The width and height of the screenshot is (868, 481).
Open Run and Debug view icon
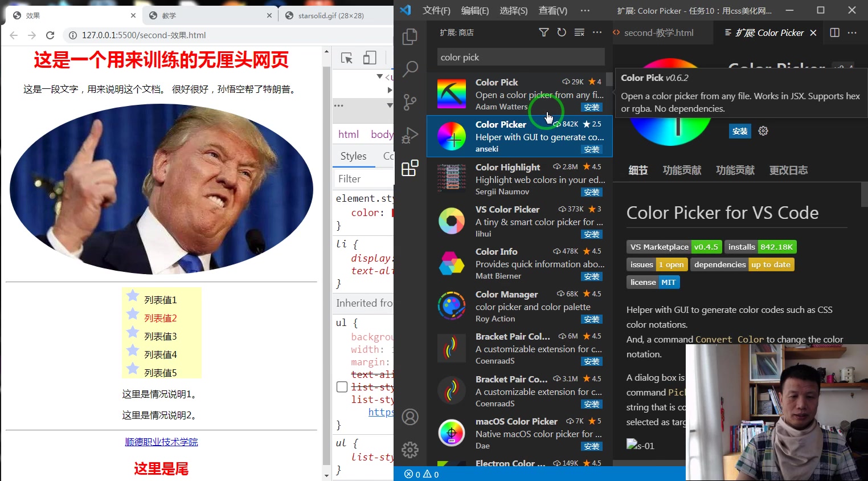(x=410, y=135)
